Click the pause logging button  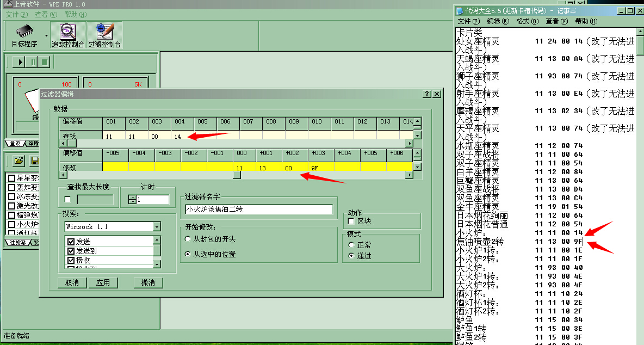pos(33,62)
